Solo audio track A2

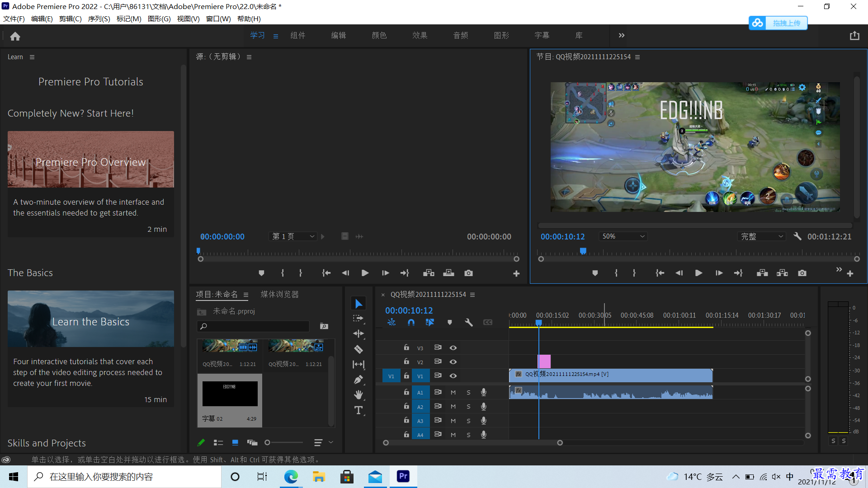468,406
